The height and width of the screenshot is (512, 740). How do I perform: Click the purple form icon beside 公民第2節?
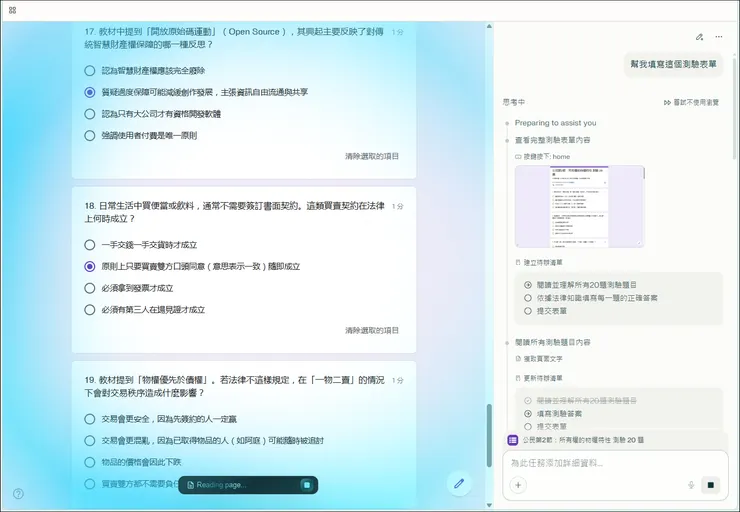[x=513, y=440]
